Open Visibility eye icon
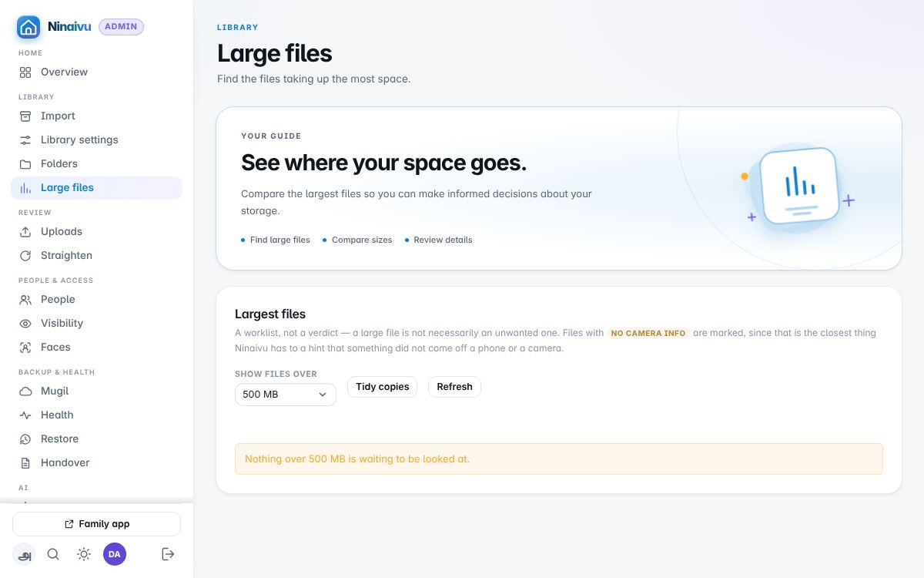This screenshot has height=578, width=924. point(25,324)
